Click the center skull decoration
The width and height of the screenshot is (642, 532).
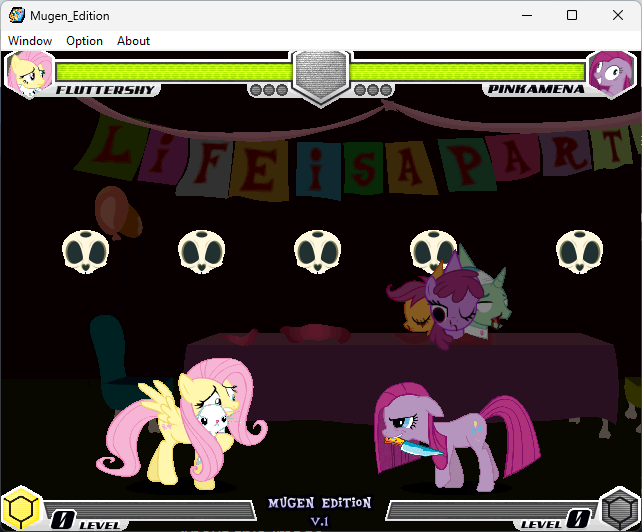[x=317, y=252]
